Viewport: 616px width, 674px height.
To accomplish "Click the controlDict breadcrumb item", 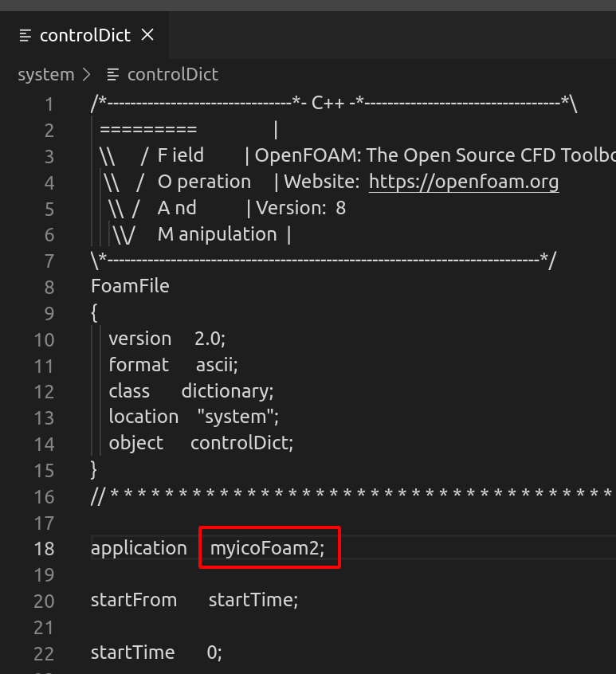I will [173, 74].
